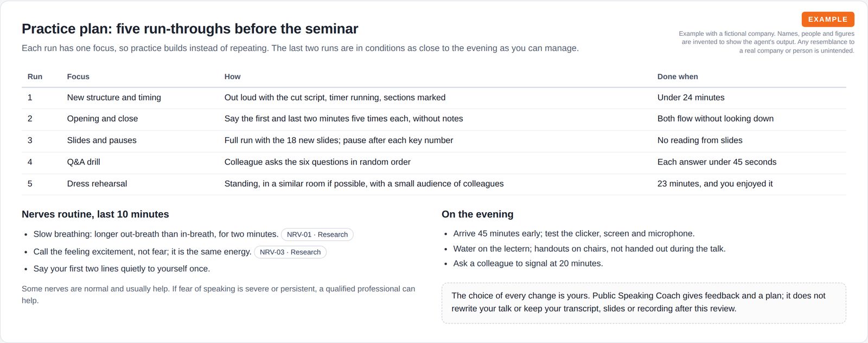Image resolution: width=868 pixels, height=343 pixels.
Task: Select the Slow breathing bullet item
Action: 156,234
